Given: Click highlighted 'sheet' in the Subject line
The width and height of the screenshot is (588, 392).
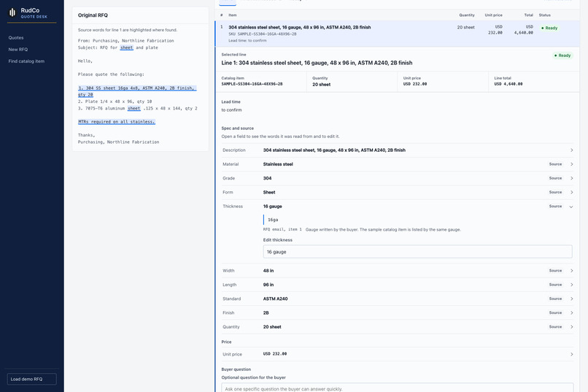Looking at the screenshot, I should pyautogui.click(x=126, y=47).
